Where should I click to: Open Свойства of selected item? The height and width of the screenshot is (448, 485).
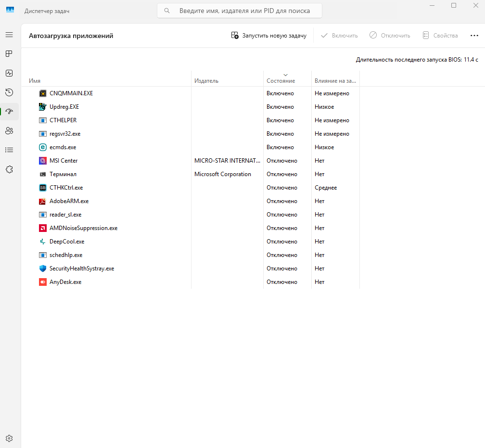click(440, 36)
